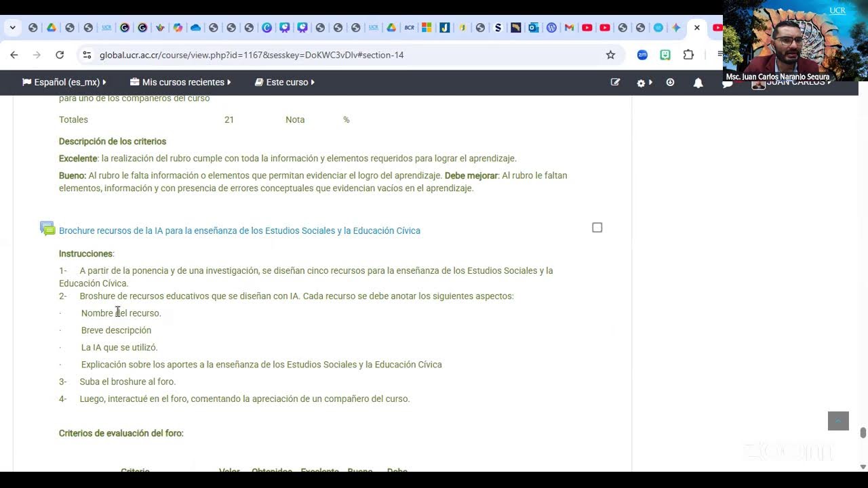Image resolution: width=868 pixels, height=488 pixels.
Task: Click the text 'Nombre del recurso.'
Action: [121, 313]
